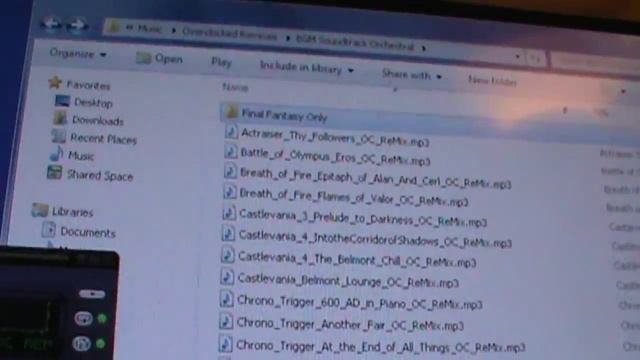This screenshot has width=640, height=360.
Task: Select the Shared Space icon
Action: (54, 173)
